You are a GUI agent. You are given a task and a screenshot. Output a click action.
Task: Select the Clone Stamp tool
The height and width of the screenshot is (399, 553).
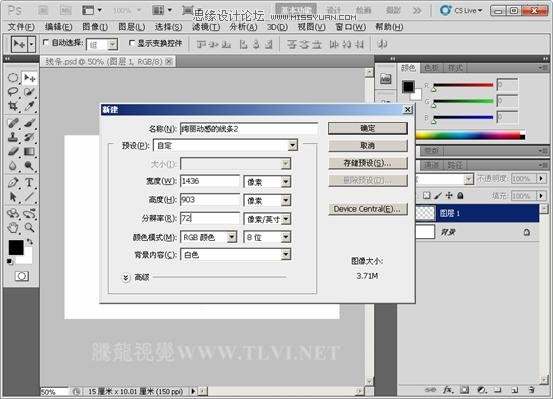[13, 137]
